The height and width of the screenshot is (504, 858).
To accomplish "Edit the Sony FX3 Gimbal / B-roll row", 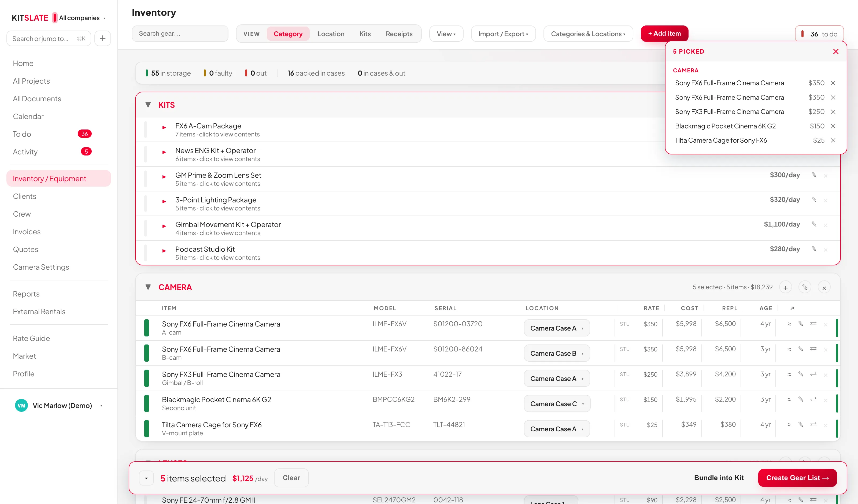I will coord(801,374).
